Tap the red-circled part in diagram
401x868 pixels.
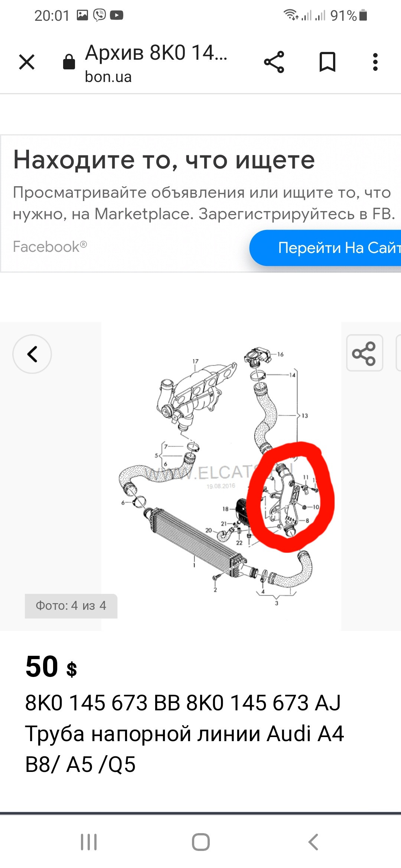tap(290, 497)
